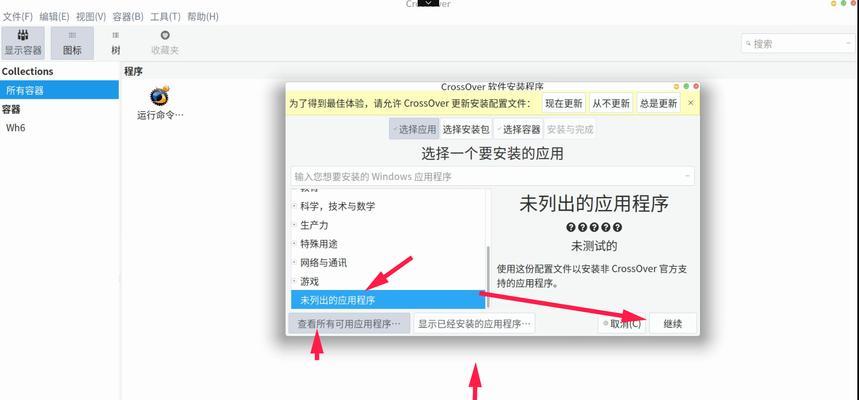
Task: Switch to Icon view in toolbar
Action: [x=72, y=43]
